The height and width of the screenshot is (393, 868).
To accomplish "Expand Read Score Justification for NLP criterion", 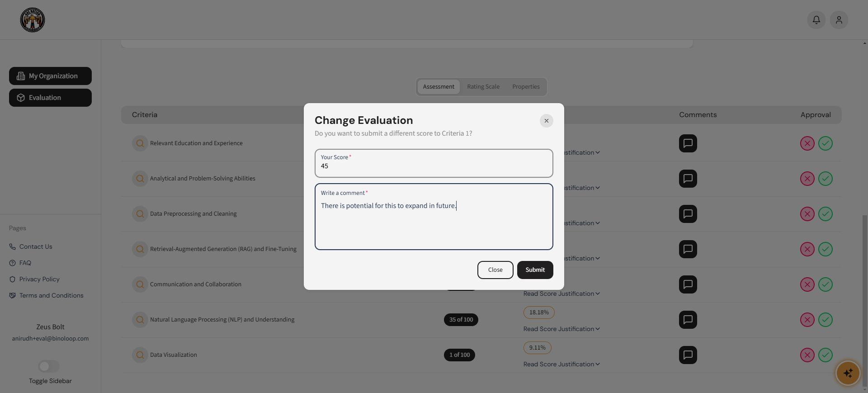I will (561, 329).
